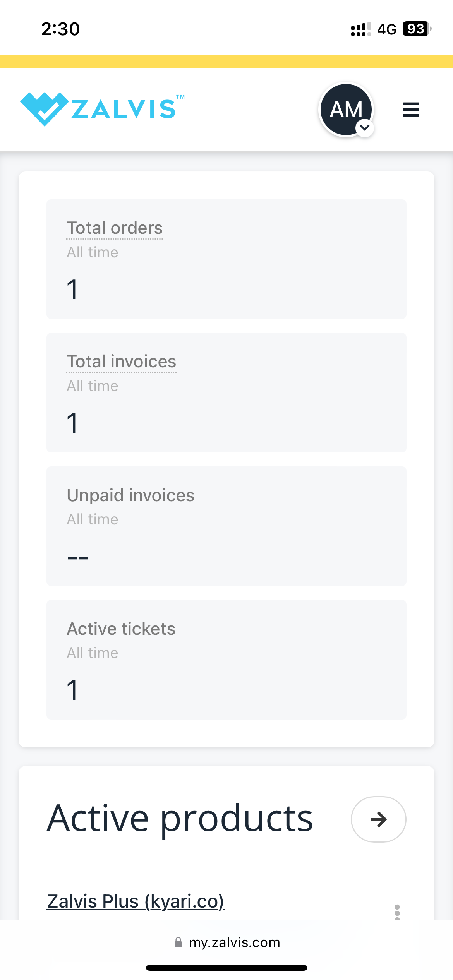Open the Zalvis Plus (kyari.co) link

(136, 901)
